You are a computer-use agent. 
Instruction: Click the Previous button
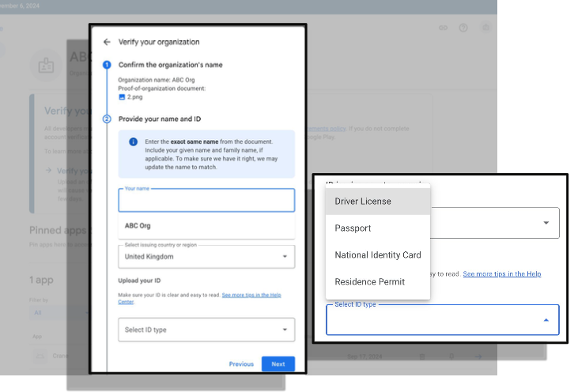[x=241, y=364]
